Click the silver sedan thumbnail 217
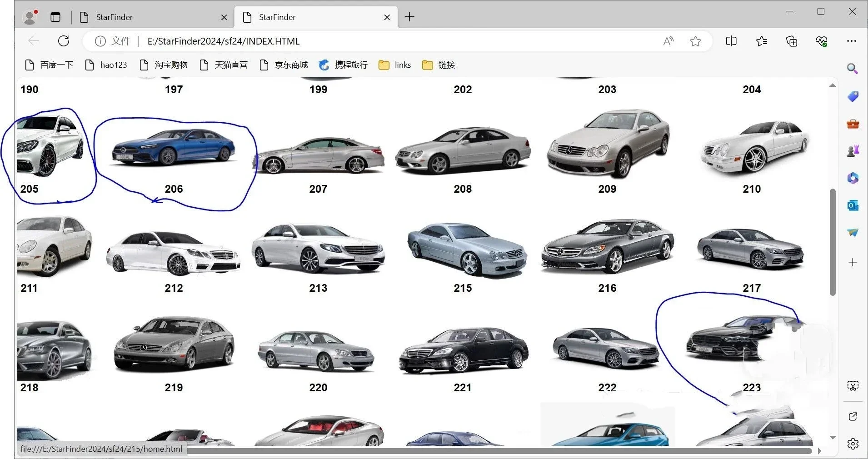The image size is (868, 459). pos(751,249)
